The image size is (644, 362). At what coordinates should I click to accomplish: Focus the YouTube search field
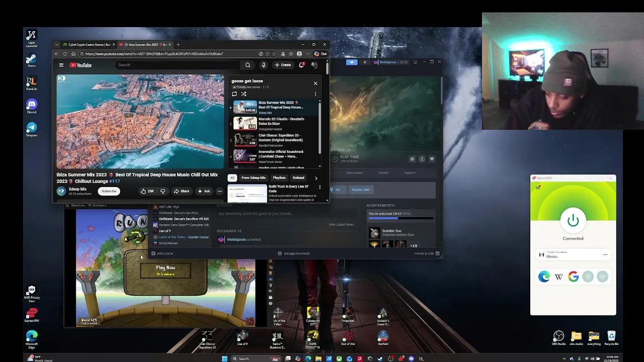point(179,65)
